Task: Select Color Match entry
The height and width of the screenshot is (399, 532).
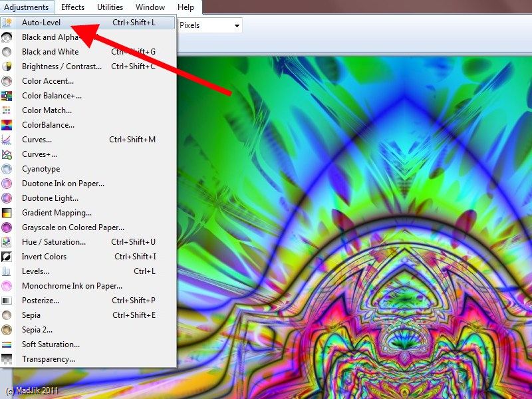Action: pyautogui.click(x=88, y=110)
